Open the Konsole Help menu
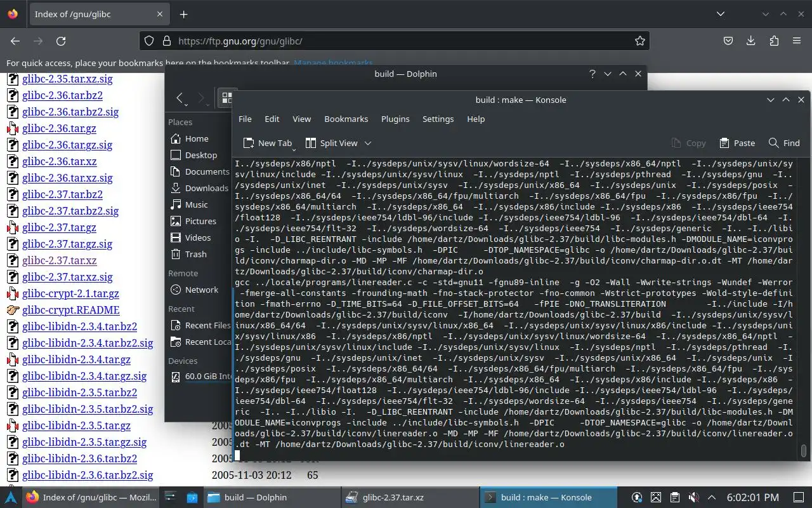Screen dimensions: 812x508 click(476, 119)
